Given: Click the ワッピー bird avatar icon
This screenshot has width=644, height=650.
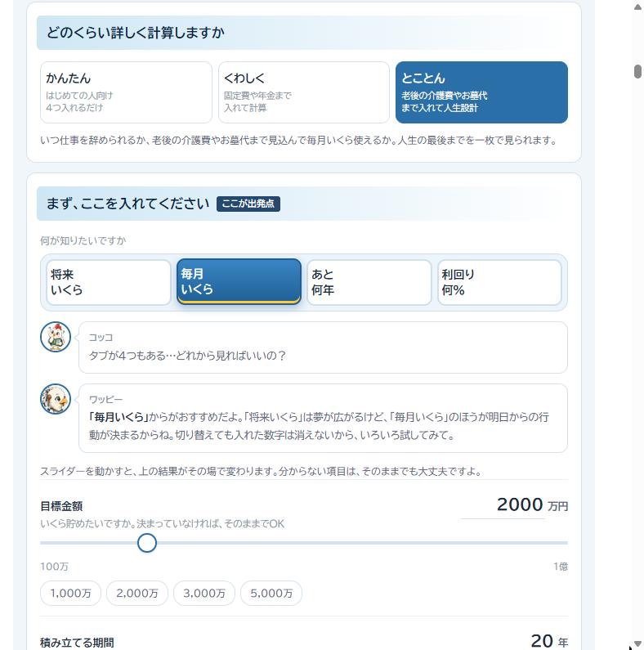Looking at the screenshot, I should 56,399.
